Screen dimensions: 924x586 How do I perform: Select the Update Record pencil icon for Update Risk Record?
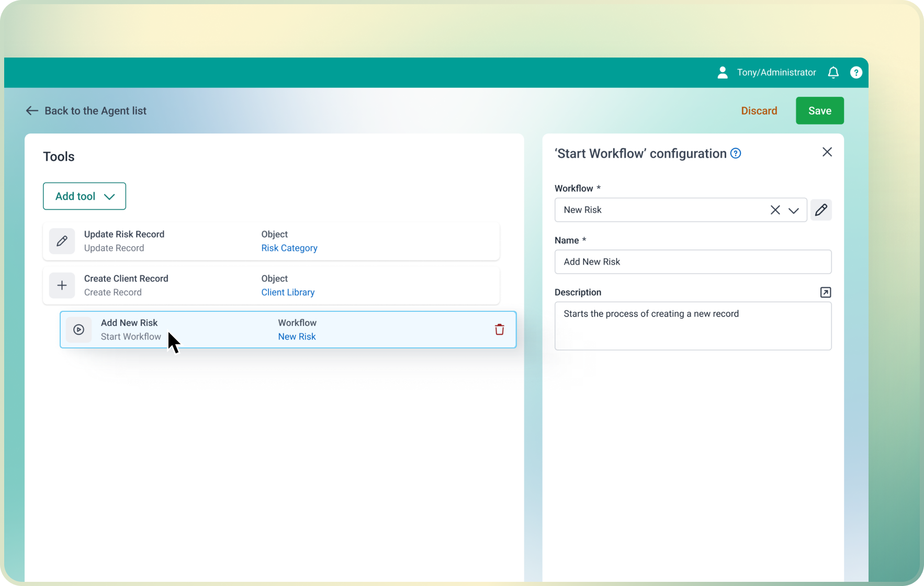62,241
